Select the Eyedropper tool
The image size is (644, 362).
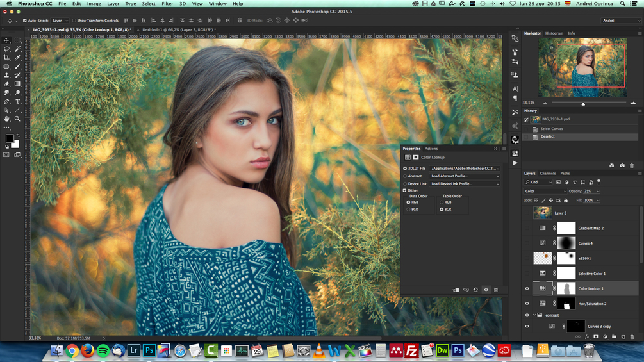click(x=18, y=58)
